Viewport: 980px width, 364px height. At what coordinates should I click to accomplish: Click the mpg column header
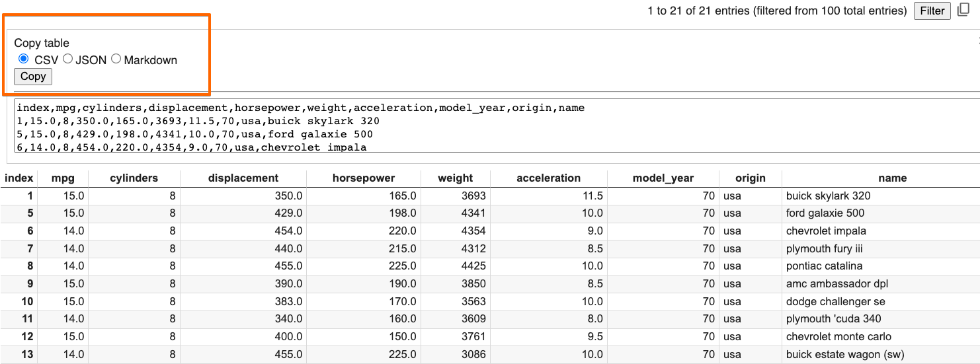click(63, 178)
